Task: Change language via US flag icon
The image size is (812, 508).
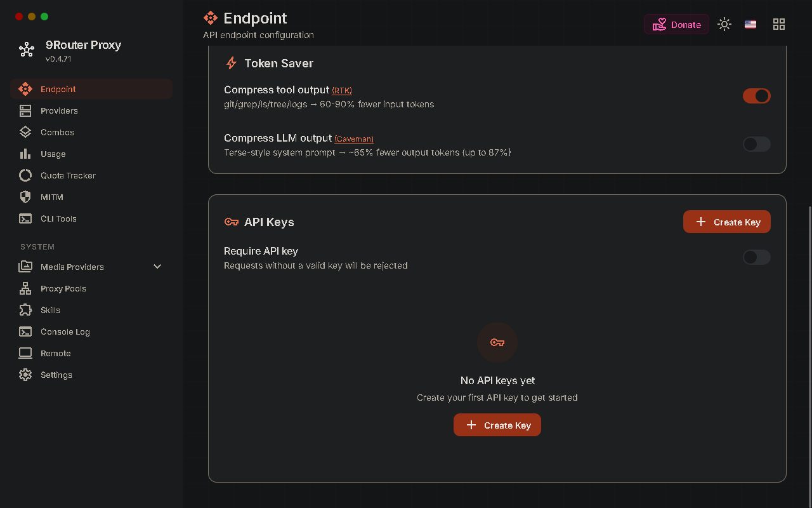Action: (x=750, y=24)
